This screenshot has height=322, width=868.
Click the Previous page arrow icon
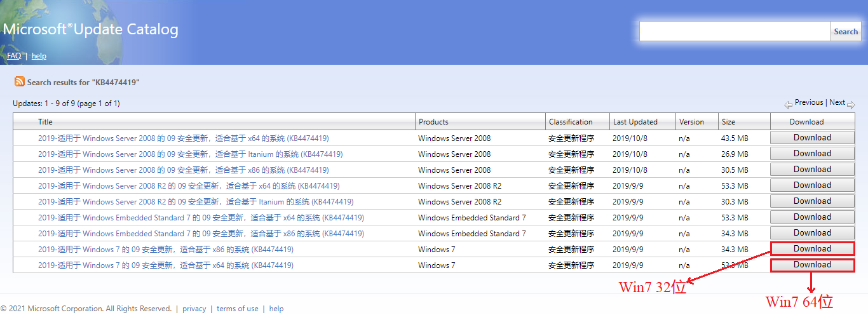788,104
